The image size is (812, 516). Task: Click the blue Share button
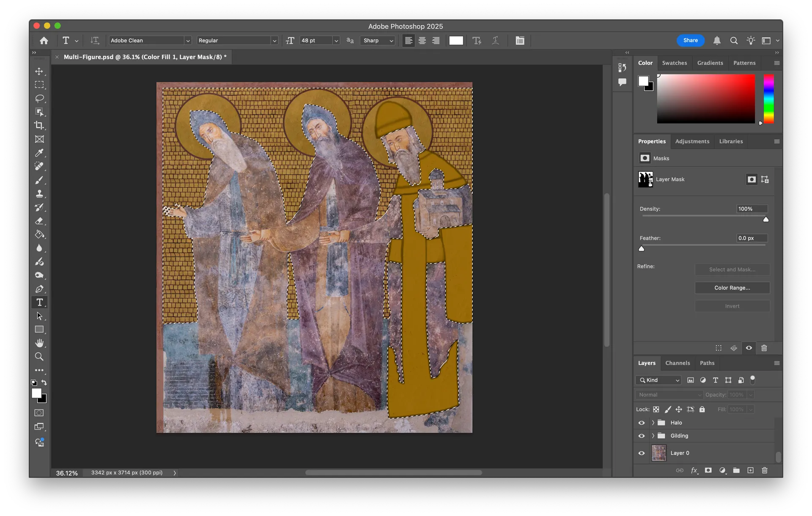coord(690,41)
